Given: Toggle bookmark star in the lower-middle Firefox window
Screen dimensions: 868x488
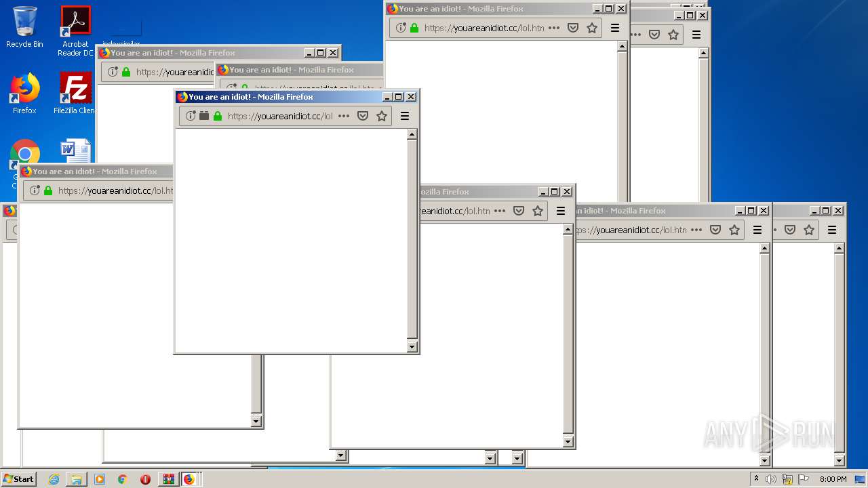Looking at the screenshot, I should [538, 211].
